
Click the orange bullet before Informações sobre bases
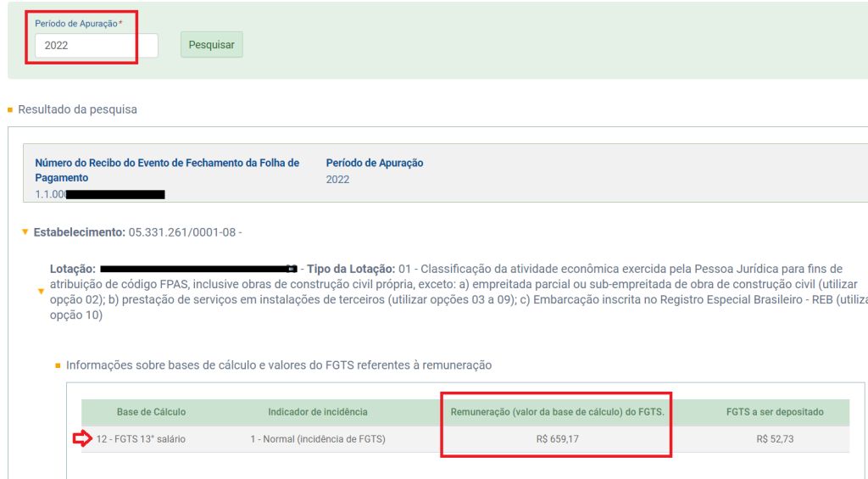pyautogui.click(x=58, y=365)
